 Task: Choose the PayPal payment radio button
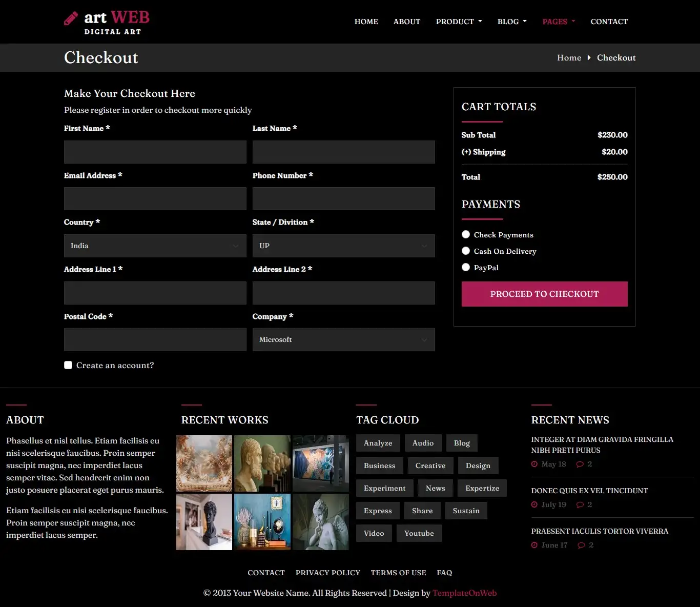tap(466, 267)
